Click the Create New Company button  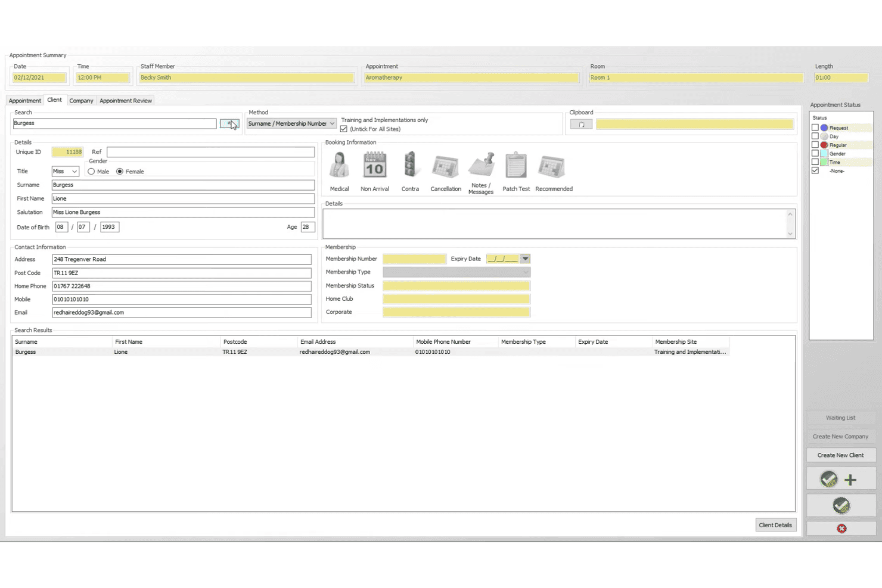point(841,437)
